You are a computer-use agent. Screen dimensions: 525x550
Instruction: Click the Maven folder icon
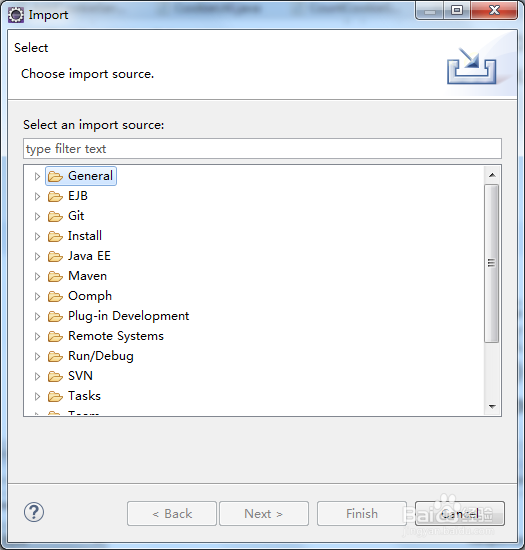pyautogui.click(x=55, y=276)
